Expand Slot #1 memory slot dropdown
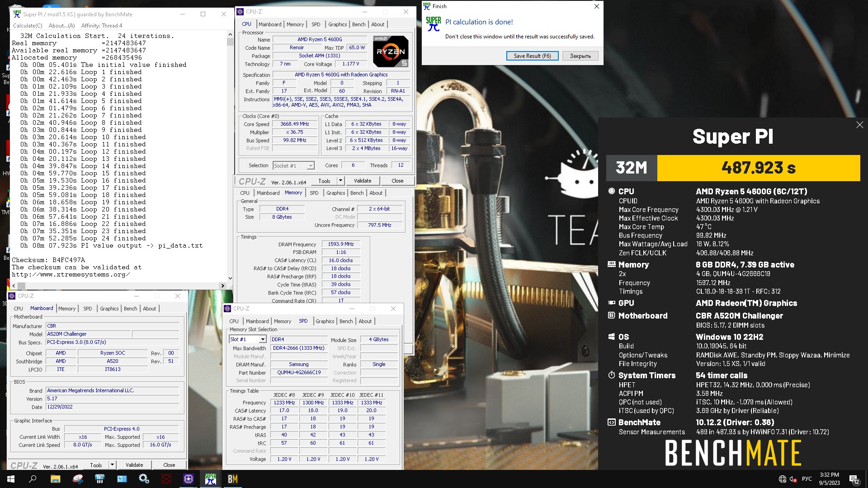Image resolution: width=868 pixels, height=488 pixels. point(262,339)
